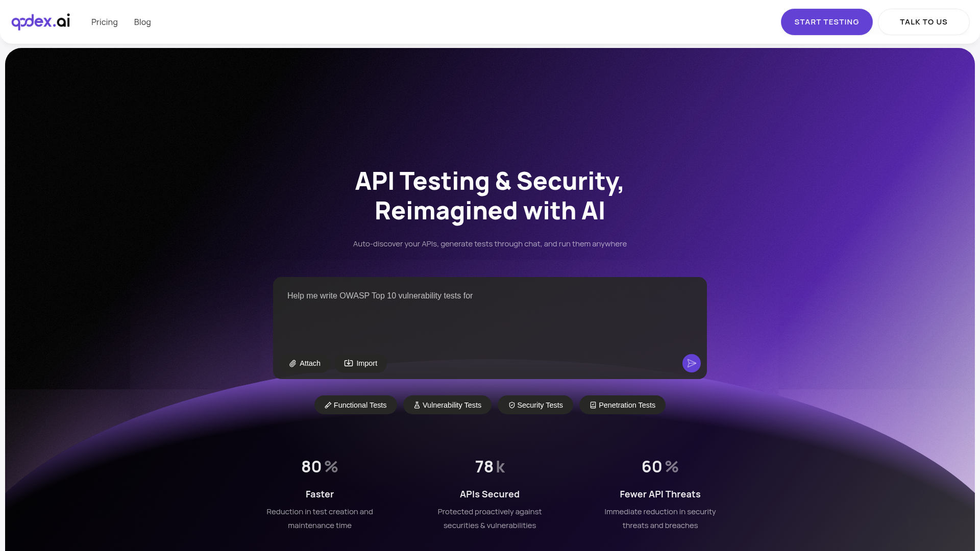980x551 pixels.
Task: Select the clipboard icon on Penetration Tests
Action: pyautogui.click(x=593, y=405)
